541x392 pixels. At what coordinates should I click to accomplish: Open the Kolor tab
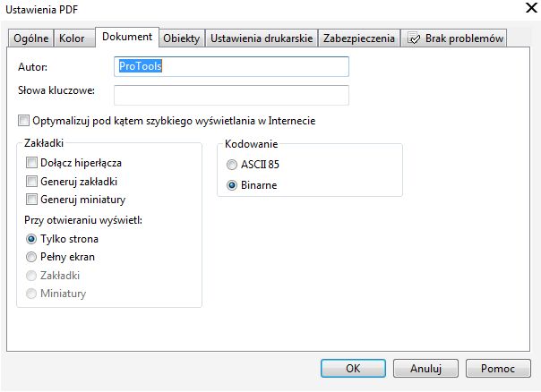tap(73, 38)
